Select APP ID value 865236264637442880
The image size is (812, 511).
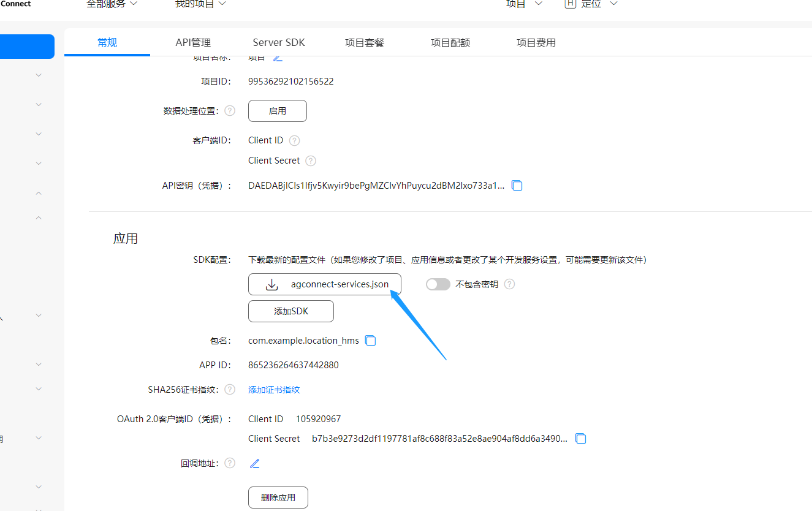pos(294,365)
